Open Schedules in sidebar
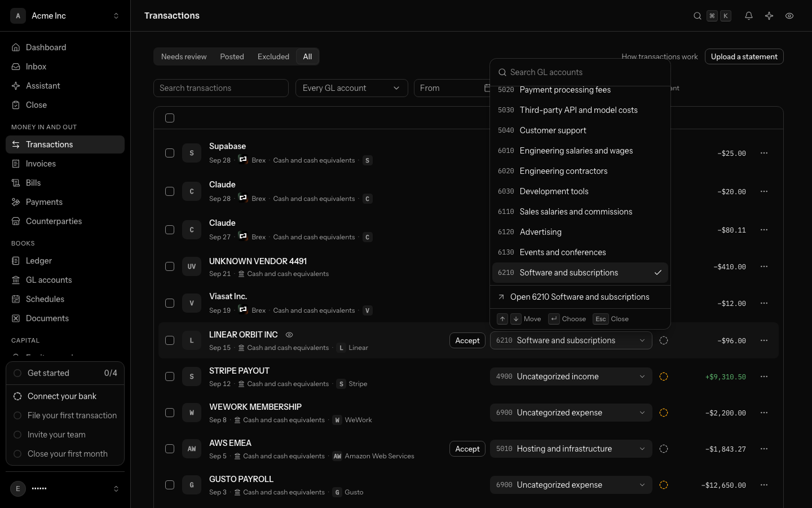Image resolution: width=812 pixels, height=508 pixels. (x=65, y=299)
